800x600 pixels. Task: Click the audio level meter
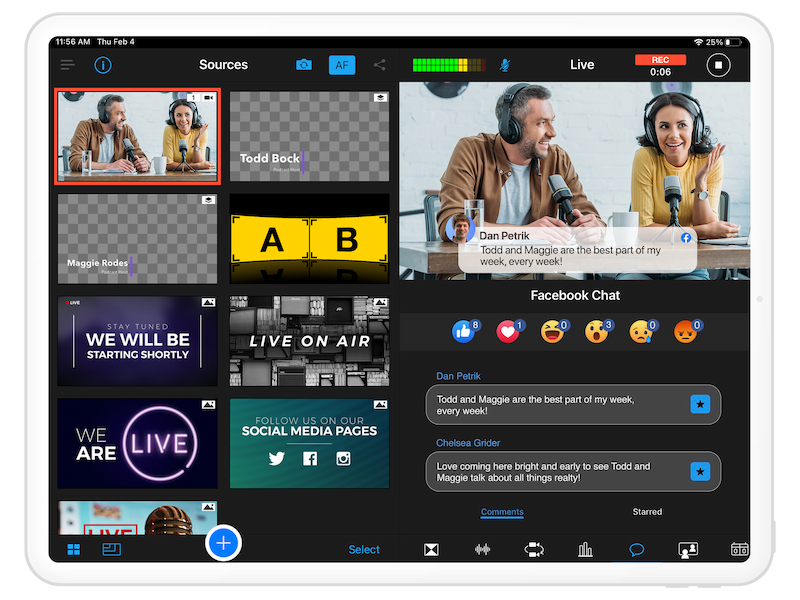450,65
